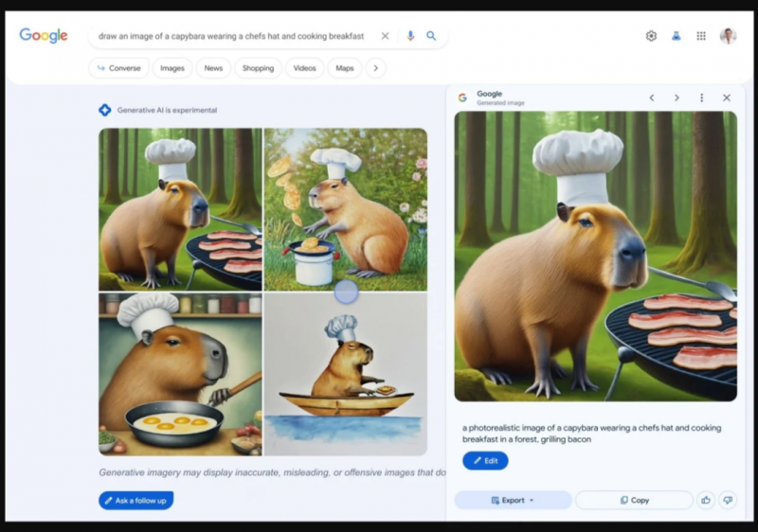Screen dimensions: 758x532
Task: Click the Copy button
Action: tap(634, 500)
